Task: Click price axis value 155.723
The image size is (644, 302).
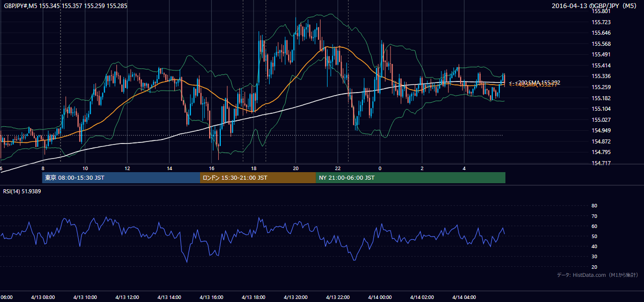Action: click(601, 22)
